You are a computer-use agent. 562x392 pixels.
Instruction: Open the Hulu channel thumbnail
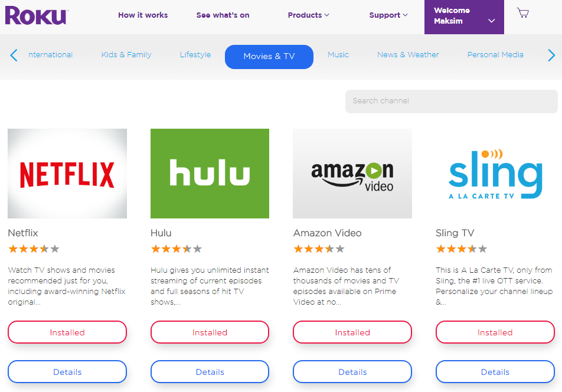click(210, 174)
